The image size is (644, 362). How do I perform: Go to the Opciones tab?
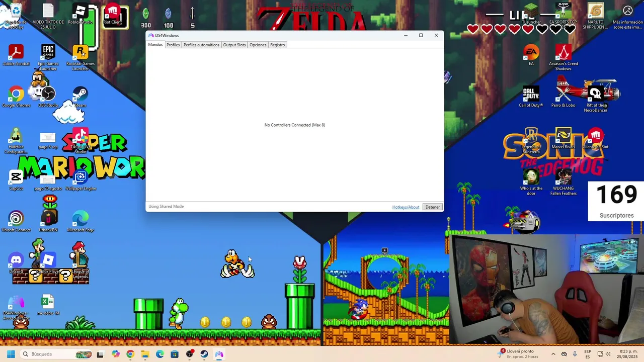(x=258, y=45)
